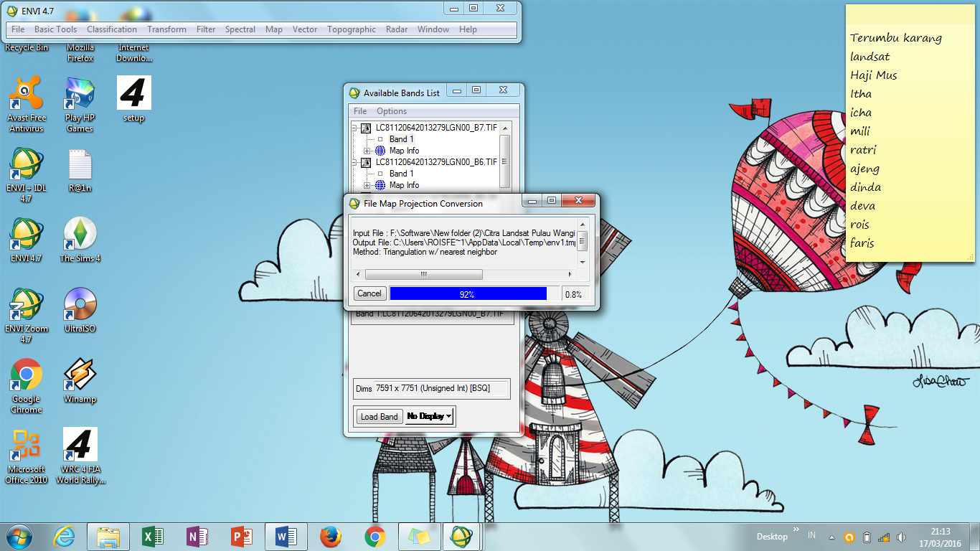The width and height of the screenshot is (980, 551).
Task: Open Firefox from the taskbar
Action: (x=330, y=537)
